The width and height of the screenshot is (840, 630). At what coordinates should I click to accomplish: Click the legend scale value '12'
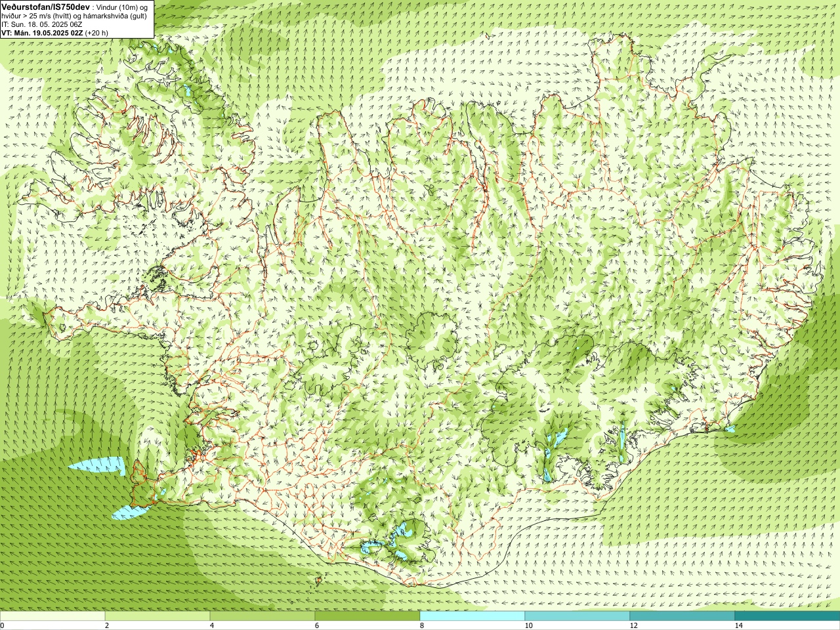(633, 625)
